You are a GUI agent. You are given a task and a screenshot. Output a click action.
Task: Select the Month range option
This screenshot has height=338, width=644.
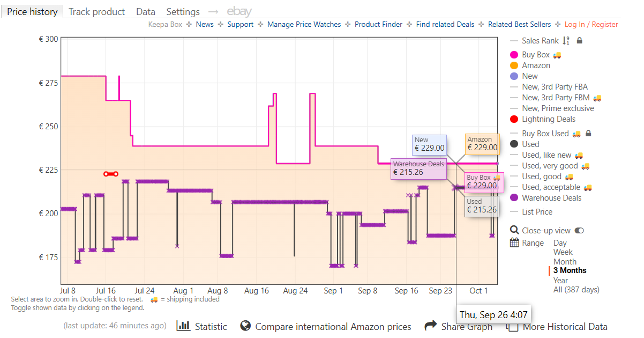[x=565, y=262]
